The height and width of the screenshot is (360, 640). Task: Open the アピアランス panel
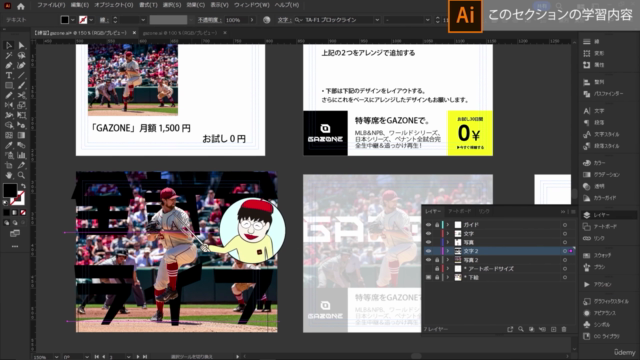600,313
